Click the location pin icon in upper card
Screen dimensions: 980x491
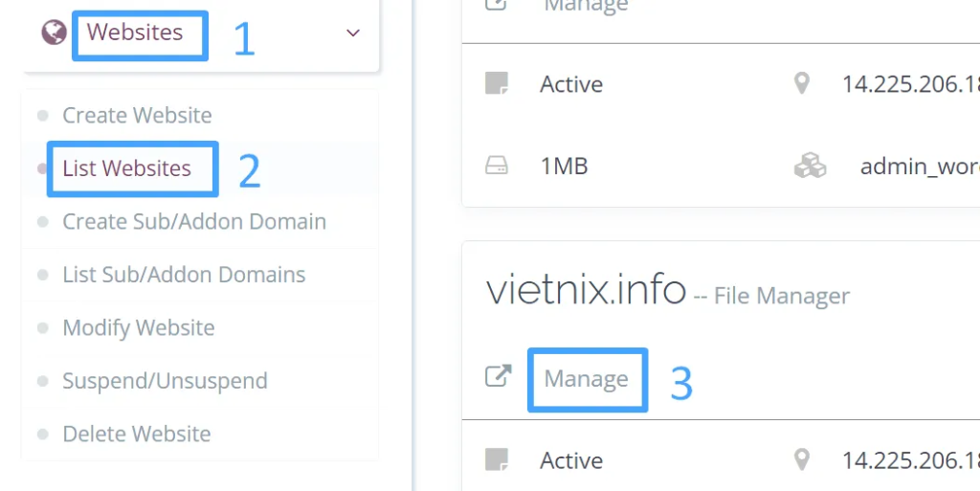tap(802, 84)
